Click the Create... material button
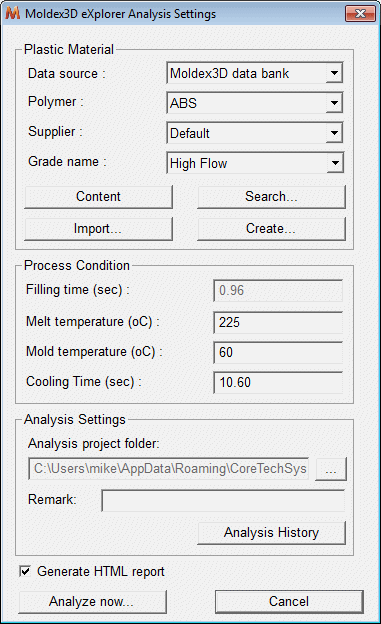 pos(272,228)
